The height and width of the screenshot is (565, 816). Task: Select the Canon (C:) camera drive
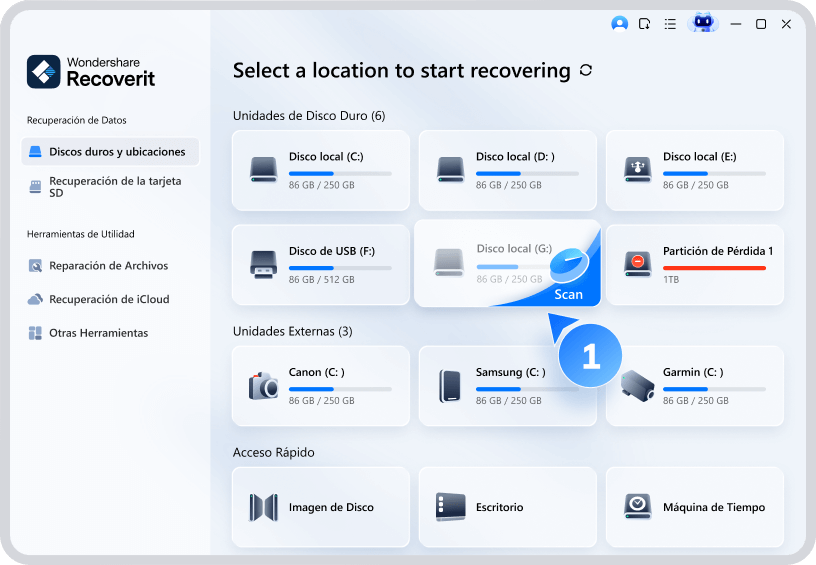320,385
